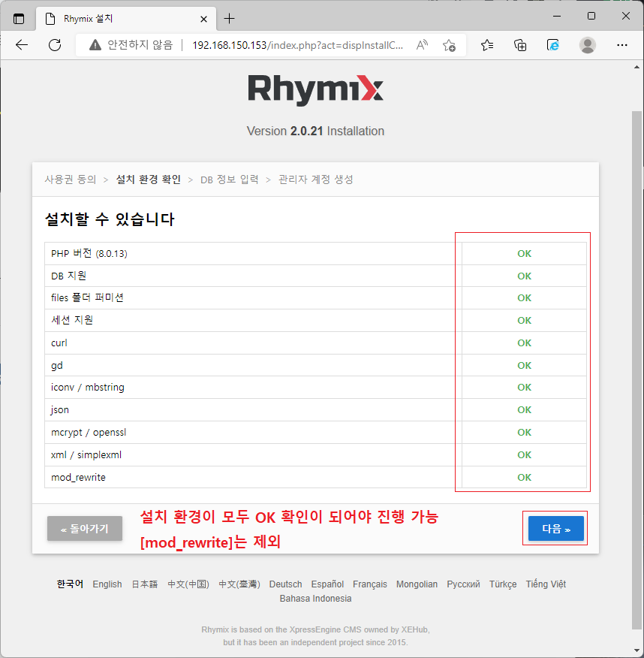Switch language to 中文(中国)
Image resolution: width=644 pixels, height=658 pixels.
tap(188, 584)
